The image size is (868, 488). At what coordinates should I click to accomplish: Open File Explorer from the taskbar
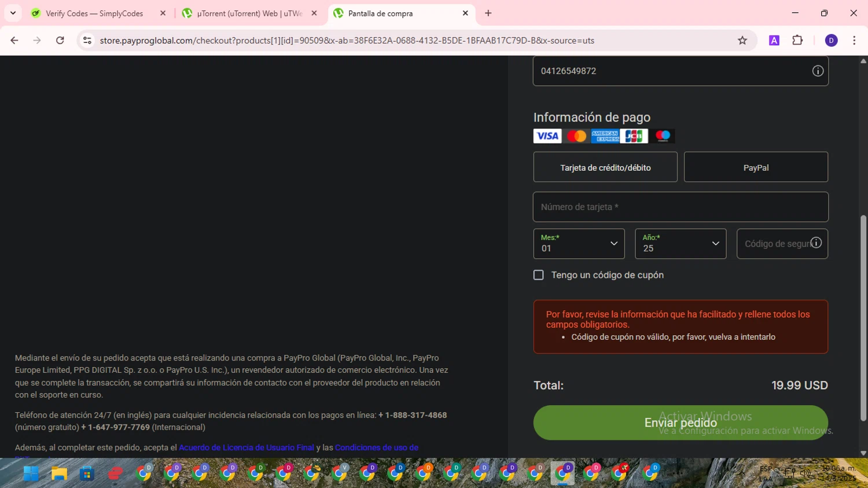click(59, 474)
